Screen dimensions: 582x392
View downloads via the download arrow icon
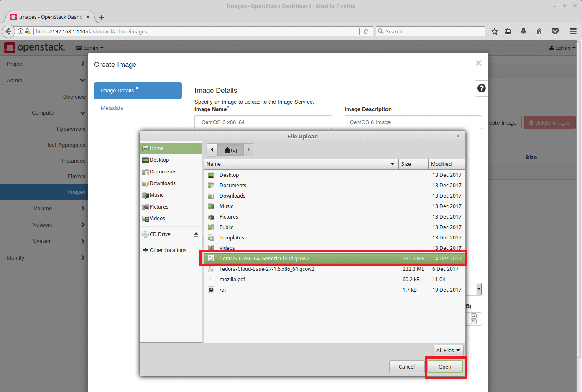tap(523, 31)
